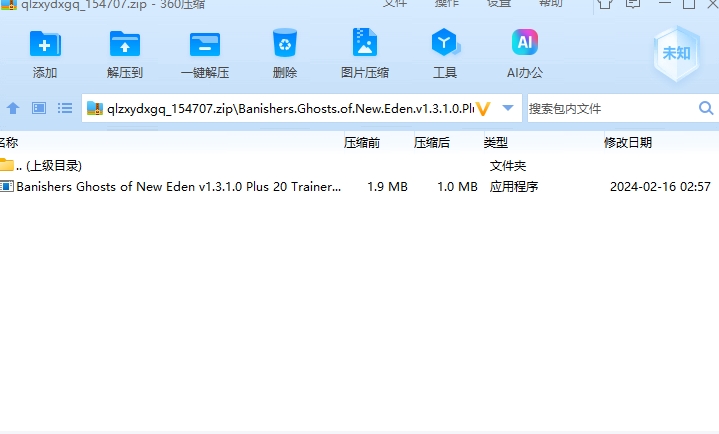Click the 2024-02-16 02:57 date cell
Viewport: 719px width, 434px height.
[x=660, y=187]
